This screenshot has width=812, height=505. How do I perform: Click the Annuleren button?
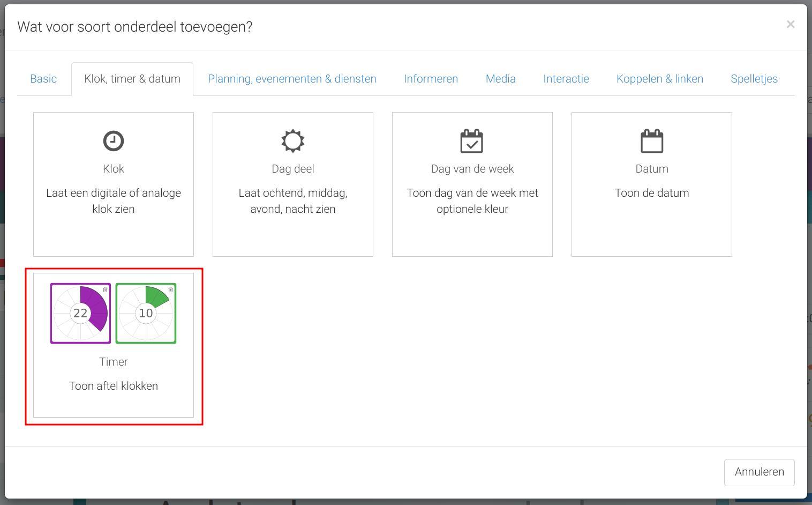759,472
